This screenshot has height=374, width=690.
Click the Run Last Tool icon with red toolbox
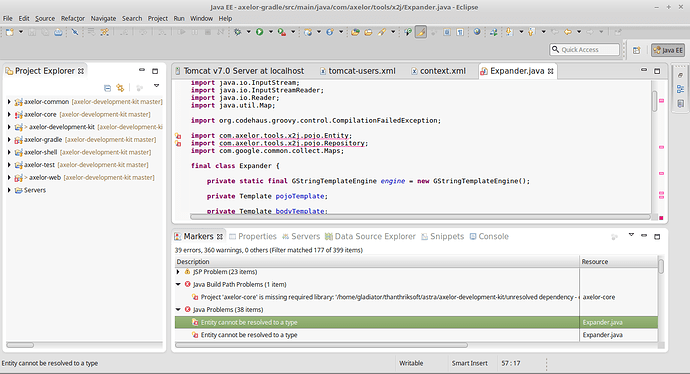[282, 32]
